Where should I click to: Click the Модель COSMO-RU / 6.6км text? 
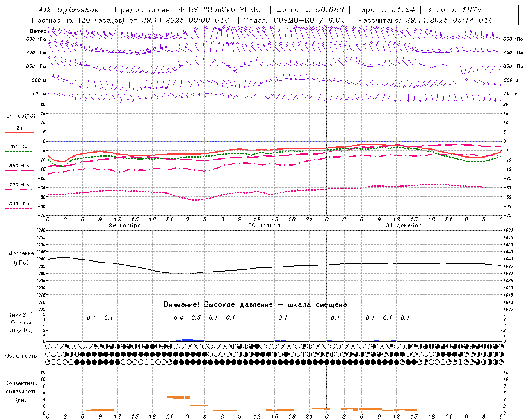point(296,20)
